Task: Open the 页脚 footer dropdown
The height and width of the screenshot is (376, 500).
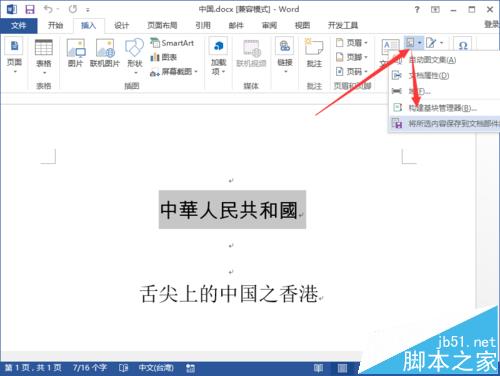Action: (352, 57)
